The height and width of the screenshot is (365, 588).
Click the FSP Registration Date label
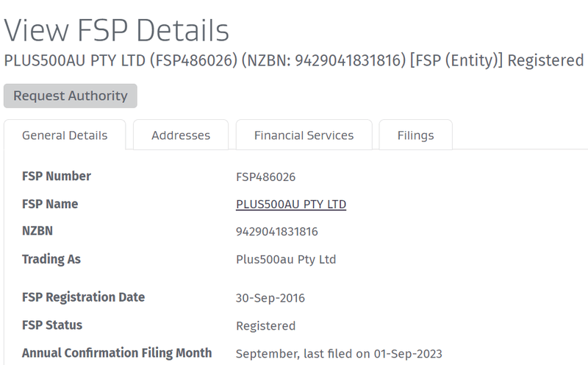tap(83, 297)
